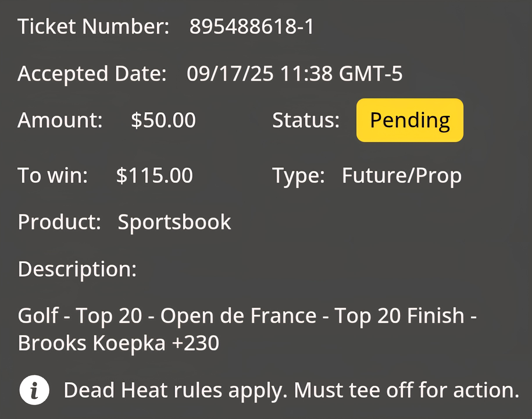Click the To win label
The width and height of the screenshot is (532, 419).
tap(52, 175)
